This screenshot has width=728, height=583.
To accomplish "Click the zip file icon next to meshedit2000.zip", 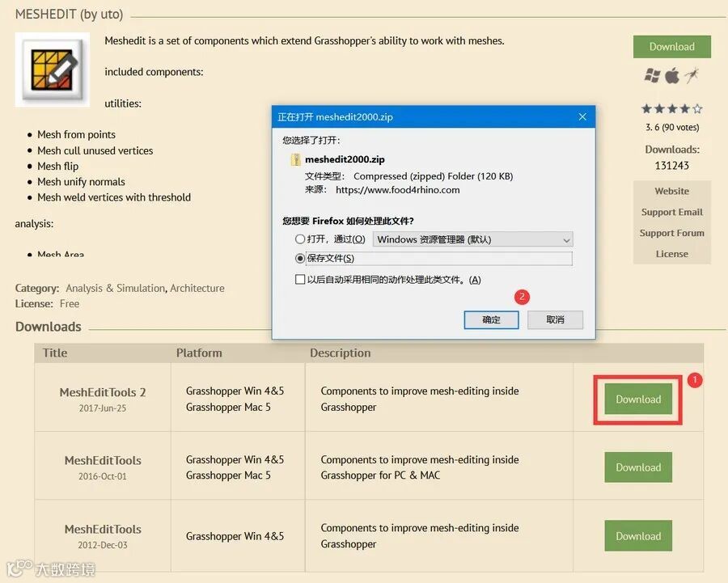I will [x=295, y=159].
